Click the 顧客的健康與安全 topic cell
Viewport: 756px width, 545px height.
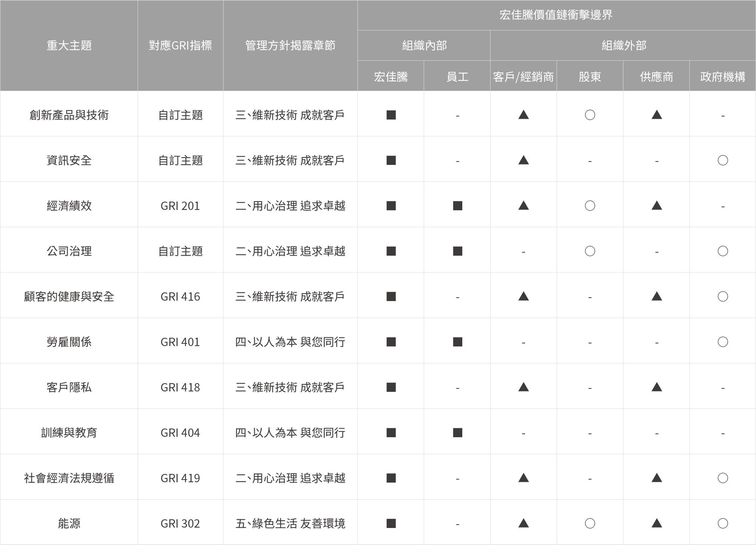tap(69, 297)
